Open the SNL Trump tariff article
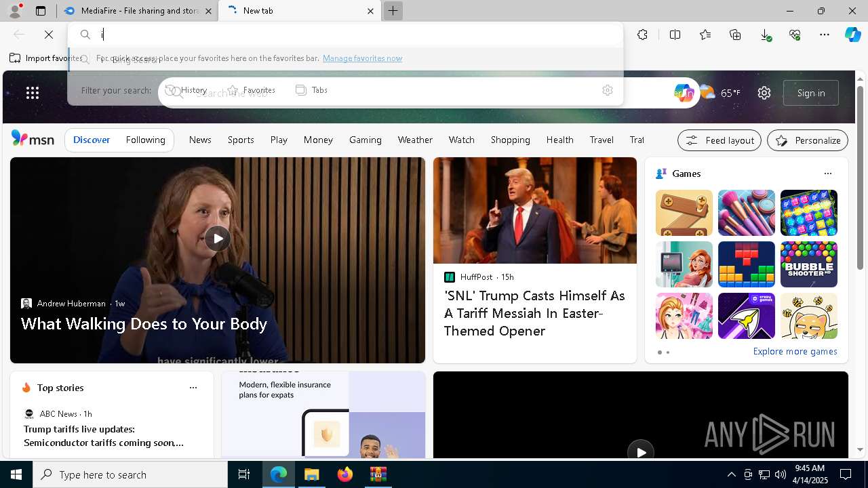This screenshot has height=488, width=868. tap(534, 313)
